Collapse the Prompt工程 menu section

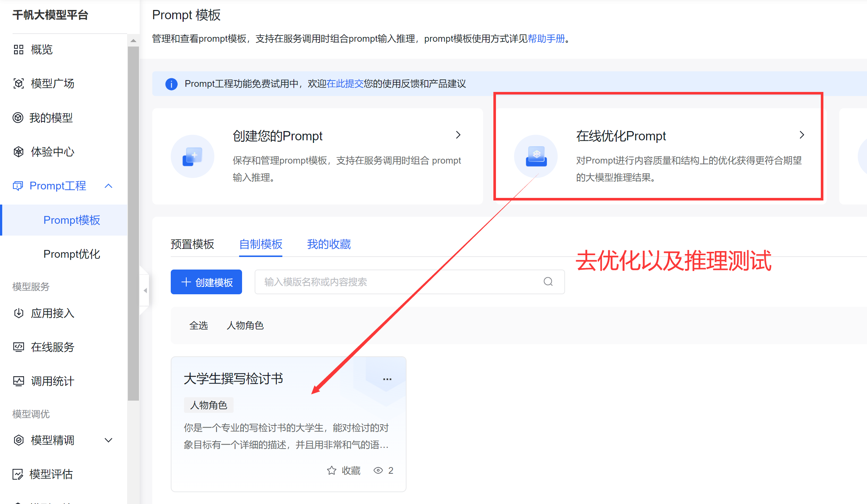tap(108, 186)
